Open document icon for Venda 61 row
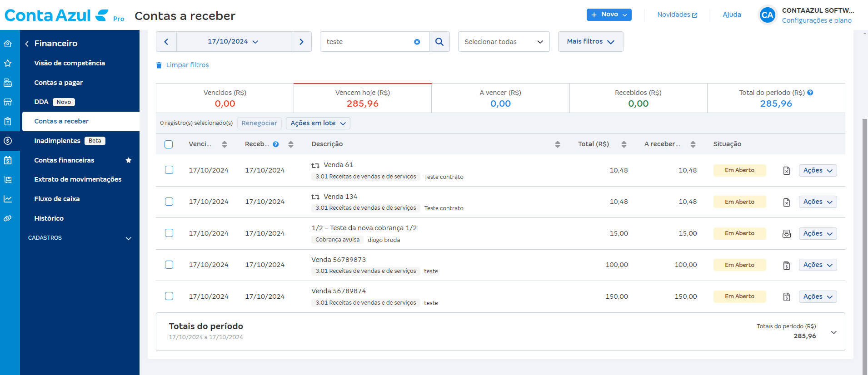Image resolution: width=868 pixels, height=375 pixels. (786, 171)
